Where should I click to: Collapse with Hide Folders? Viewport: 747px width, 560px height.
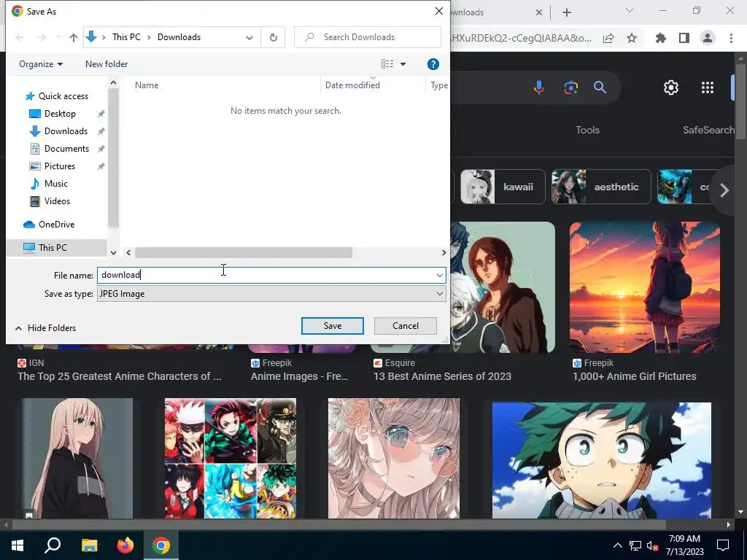coord(46,328)
